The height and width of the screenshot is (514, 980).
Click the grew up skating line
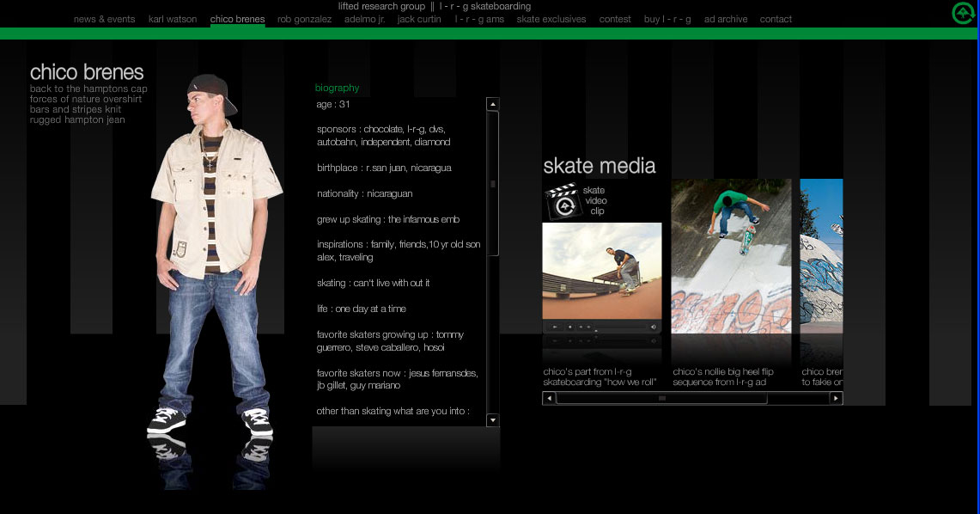coord(388,219)
